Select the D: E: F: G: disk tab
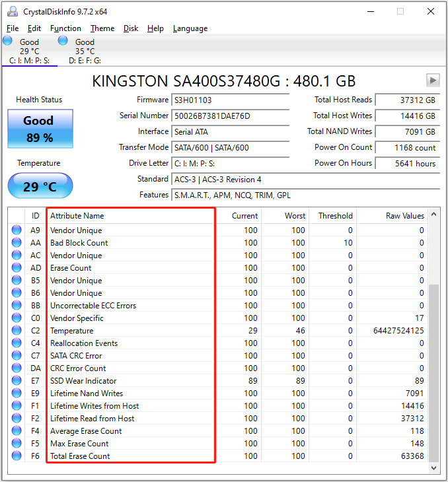Image resolution: width=448 pixels, height=482 pixels. (x=85, y=51)
